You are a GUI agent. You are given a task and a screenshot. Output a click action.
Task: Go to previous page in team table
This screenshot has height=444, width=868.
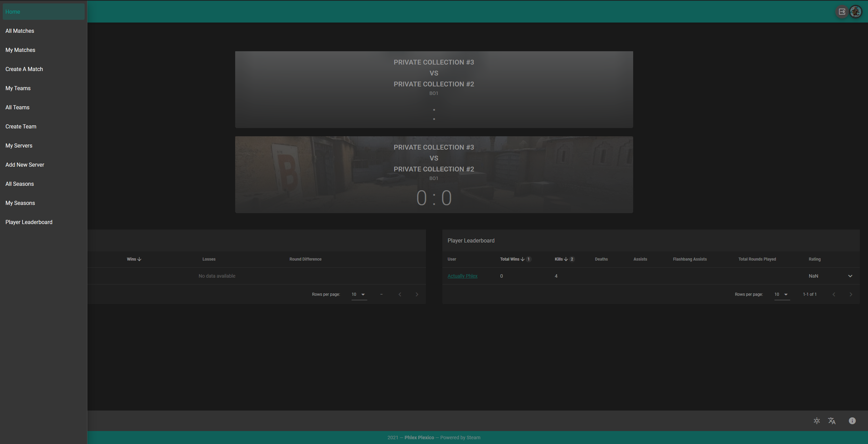pyautogui.click(x=400, y=294)
